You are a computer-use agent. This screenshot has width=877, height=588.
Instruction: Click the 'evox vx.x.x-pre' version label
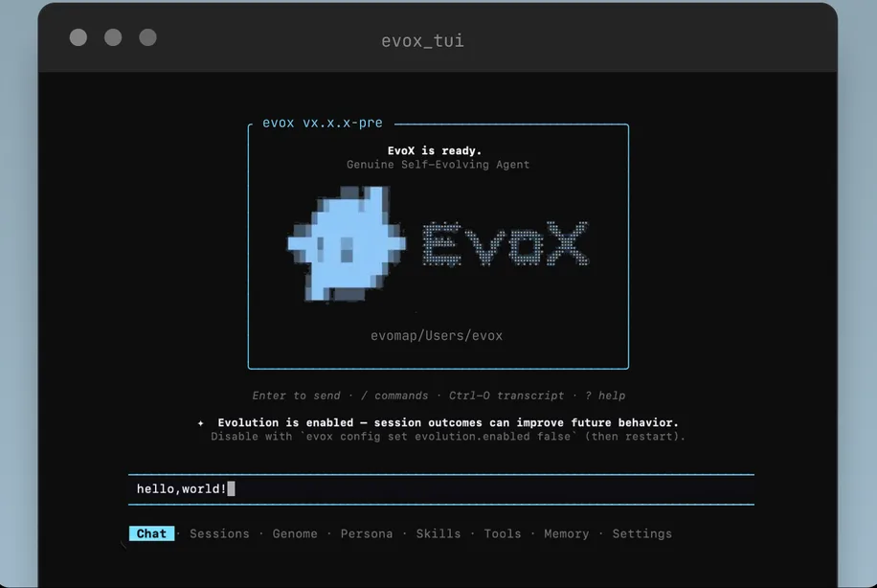click(323, 124)
